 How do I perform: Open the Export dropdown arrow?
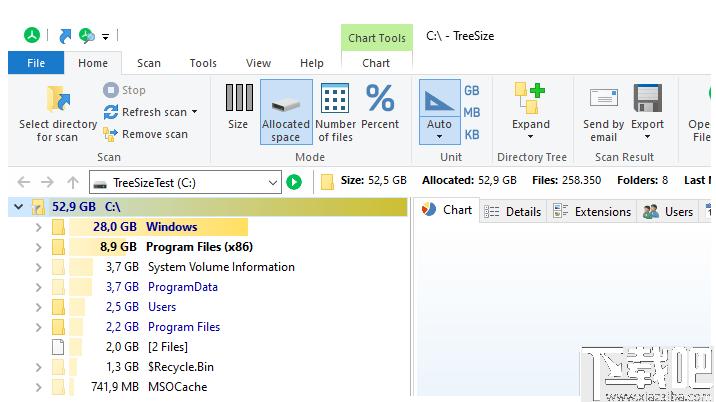647,137
